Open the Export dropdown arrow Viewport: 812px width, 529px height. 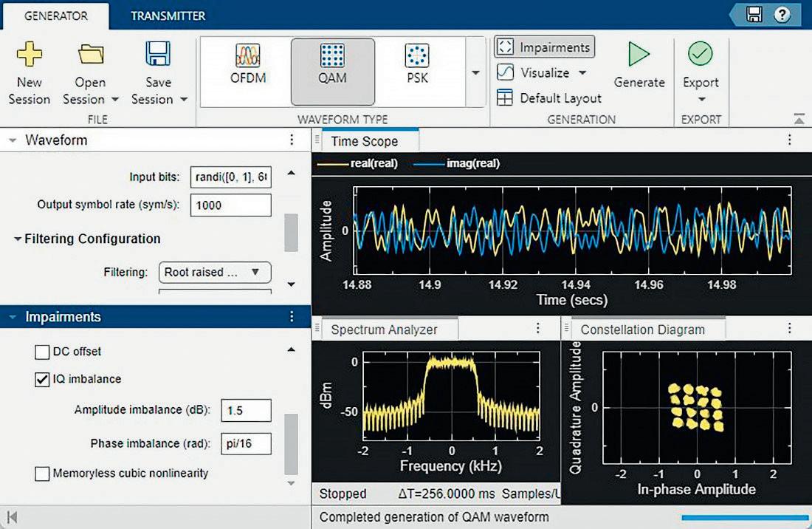click(x=701, y=100)
